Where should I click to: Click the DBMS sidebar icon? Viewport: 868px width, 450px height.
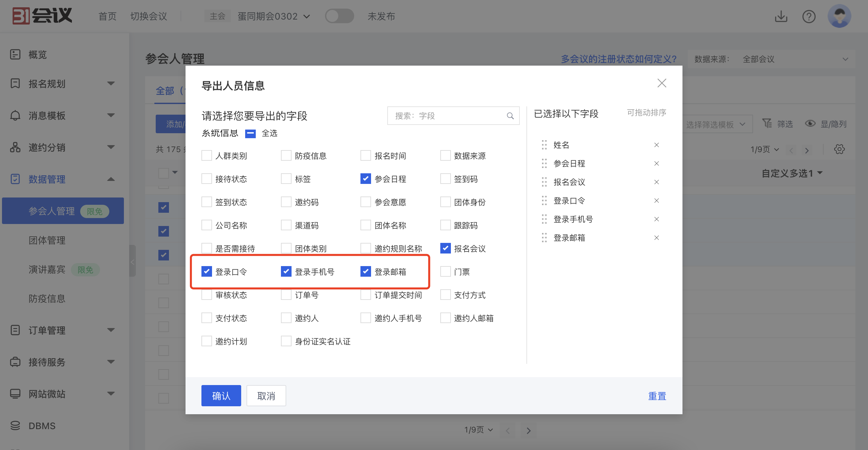coord(16,426)
